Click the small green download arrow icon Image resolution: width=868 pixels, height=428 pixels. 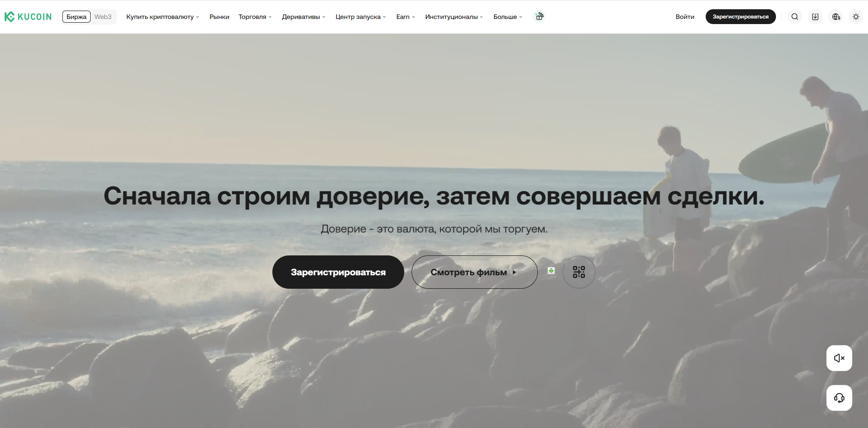(551, 271)
